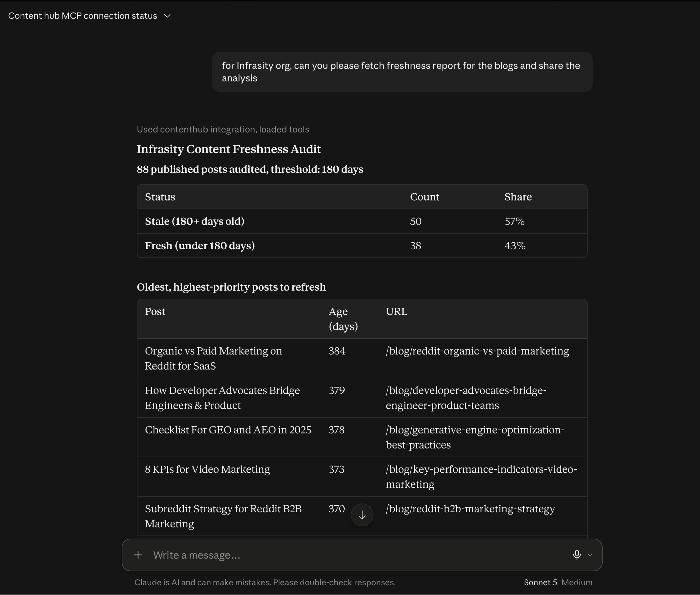Click '8 KPIs for Video Marketing' post title

[x=207, y=469]
